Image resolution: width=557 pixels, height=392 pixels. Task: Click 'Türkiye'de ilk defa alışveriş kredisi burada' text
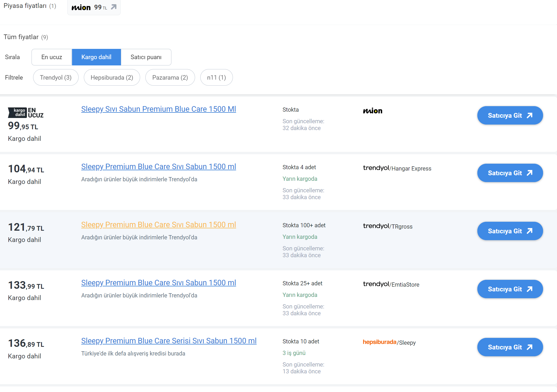point(133,353)
